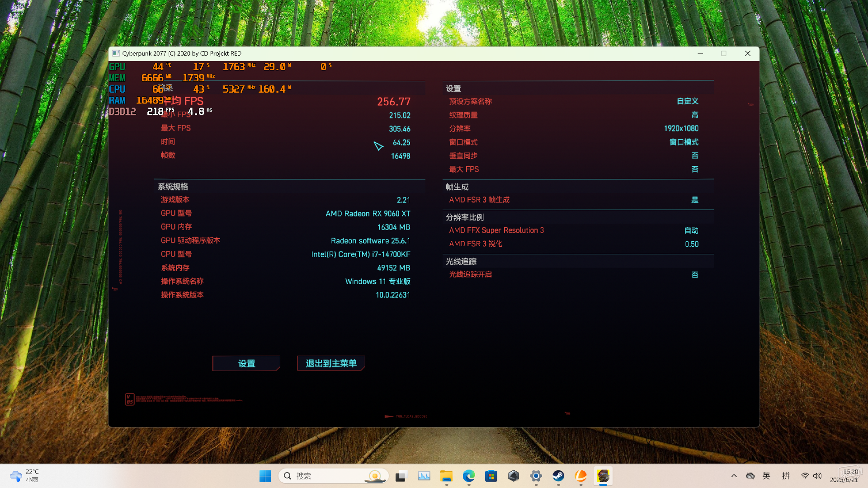This screenshot has width=868, height=488.
Task: Open File Explorer from the taskbar
Action: (x=446, y=476)
